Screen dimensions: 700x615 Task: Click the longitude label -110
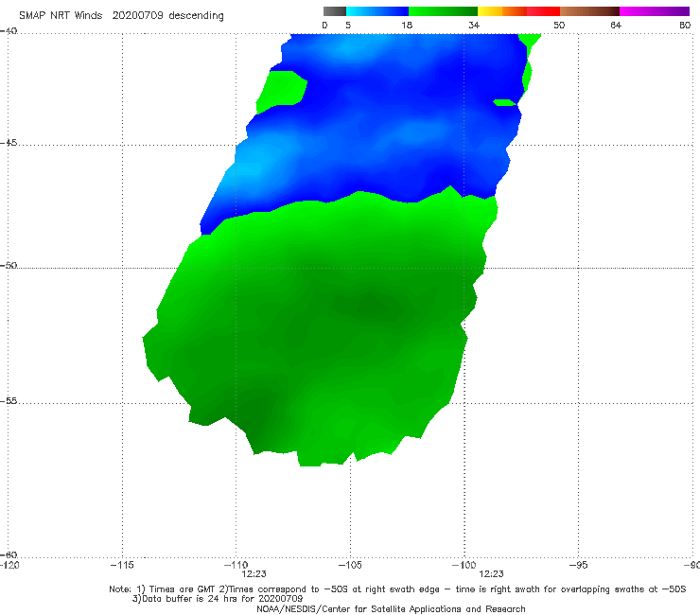[x=236, y=565]
